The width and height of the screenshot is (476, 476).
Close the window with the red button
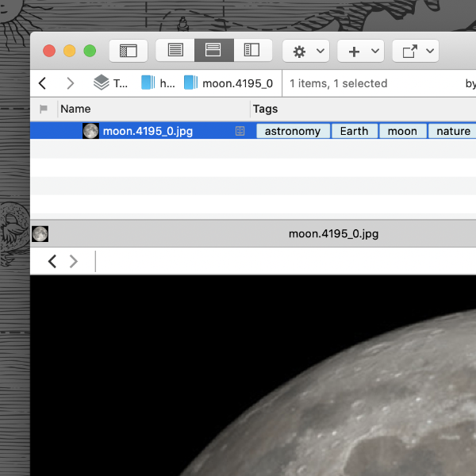(x=49, y=51)
